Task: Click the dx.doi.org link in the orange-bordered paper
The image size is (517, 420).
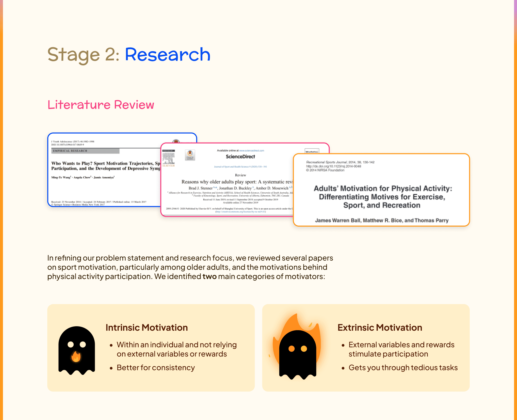Action: point(334,166)
